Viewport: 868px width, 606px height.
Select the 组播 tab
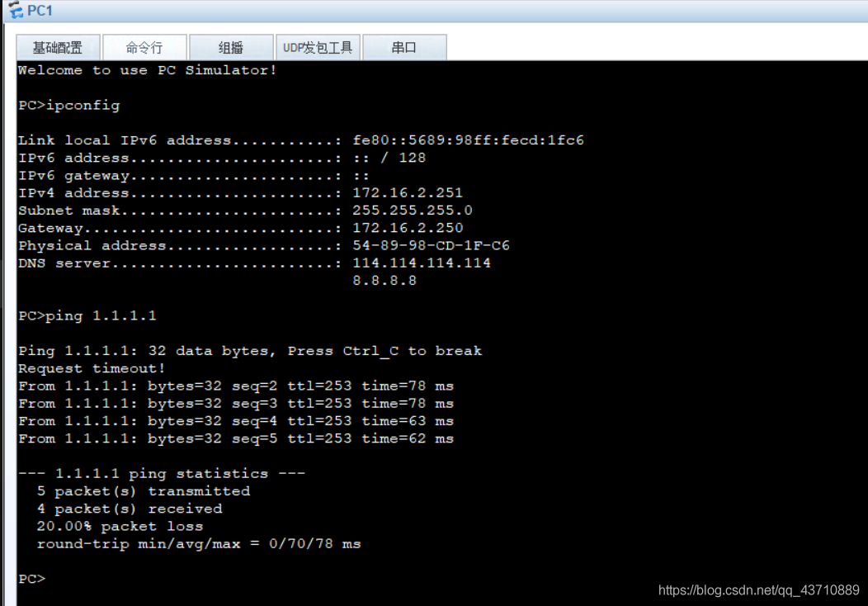(x=231, y=47)
